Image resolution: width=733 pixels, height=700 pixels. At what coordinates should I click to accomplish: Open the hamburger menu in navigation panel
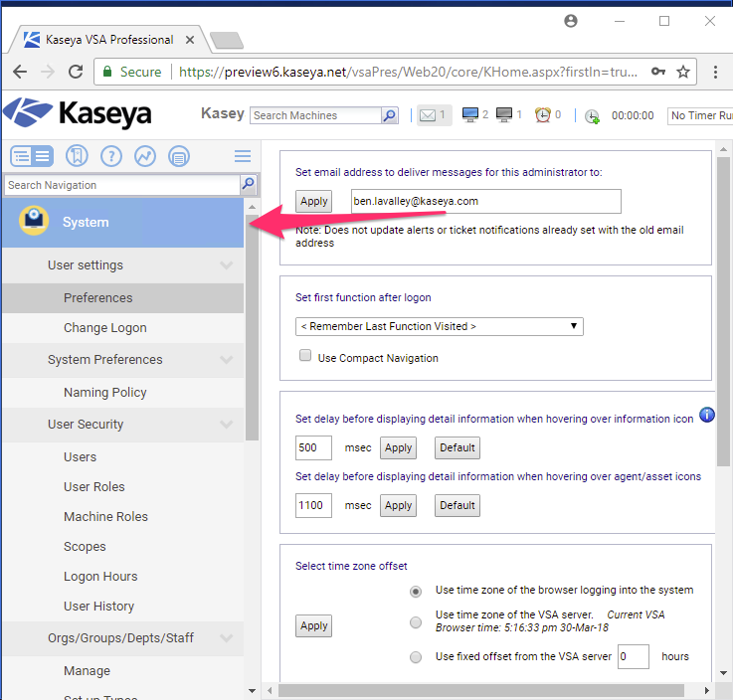(243, 156)
